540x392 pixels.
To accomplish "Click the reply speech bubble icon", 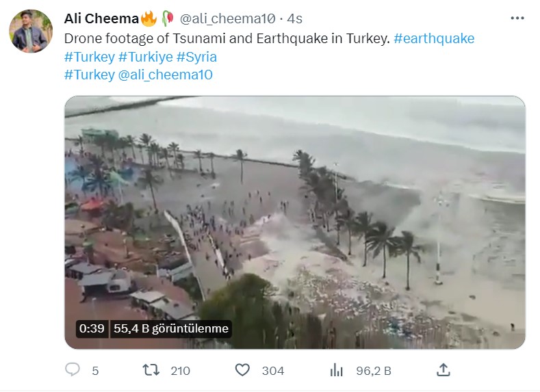I will 73,370.
